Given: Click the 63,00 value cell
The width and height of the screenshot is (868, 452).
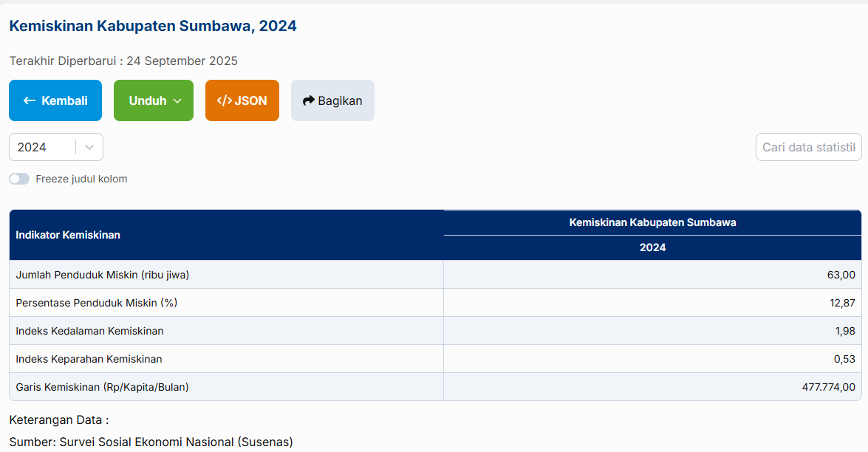Looking at the screenshot, I should (841, 275).
